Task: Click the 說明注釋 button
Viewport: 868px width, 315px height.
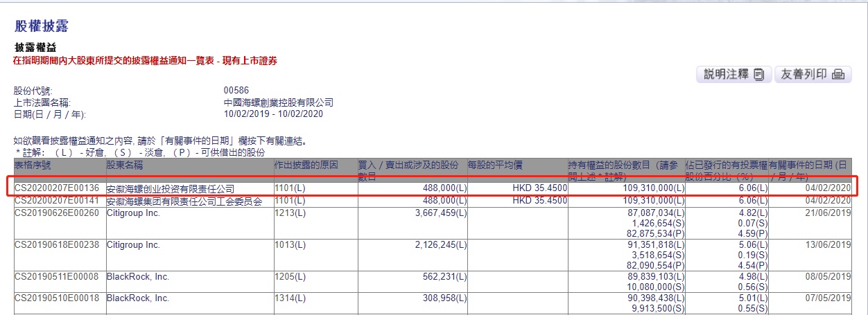Action: 734,75
